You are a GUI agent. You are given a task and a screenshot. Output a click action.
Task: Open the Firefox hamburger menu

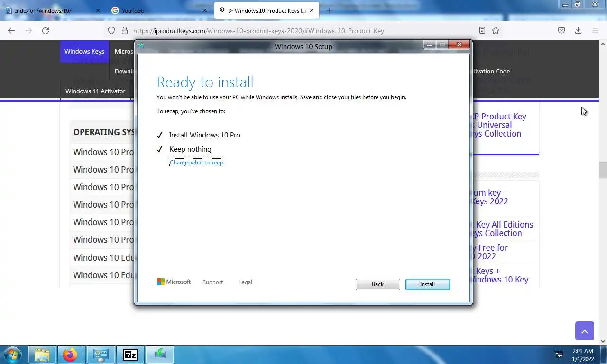click(596, 30)
